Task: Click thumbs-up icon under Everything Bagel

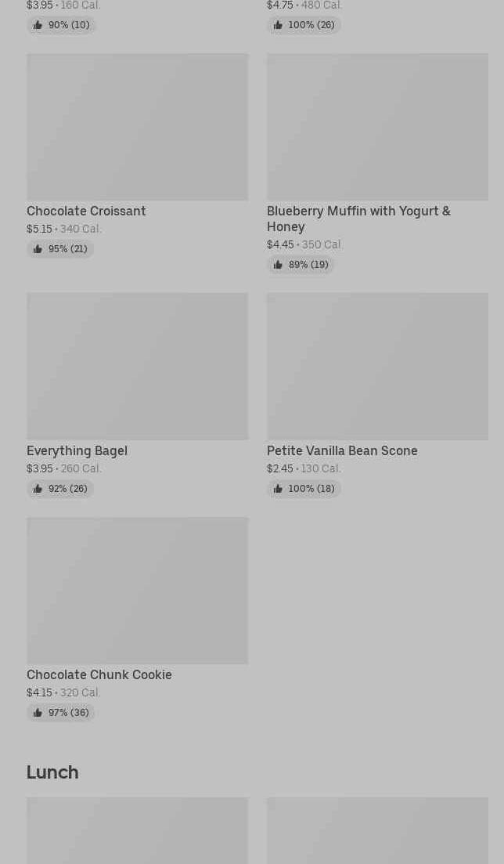Action: [38, 489]
